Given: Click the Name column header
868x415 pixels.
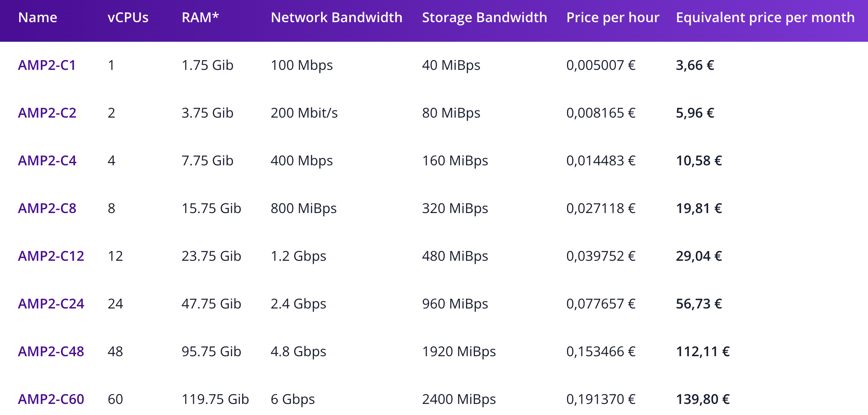Looking at the screenshot, I should pyautogui.click(x=38, y=17).
